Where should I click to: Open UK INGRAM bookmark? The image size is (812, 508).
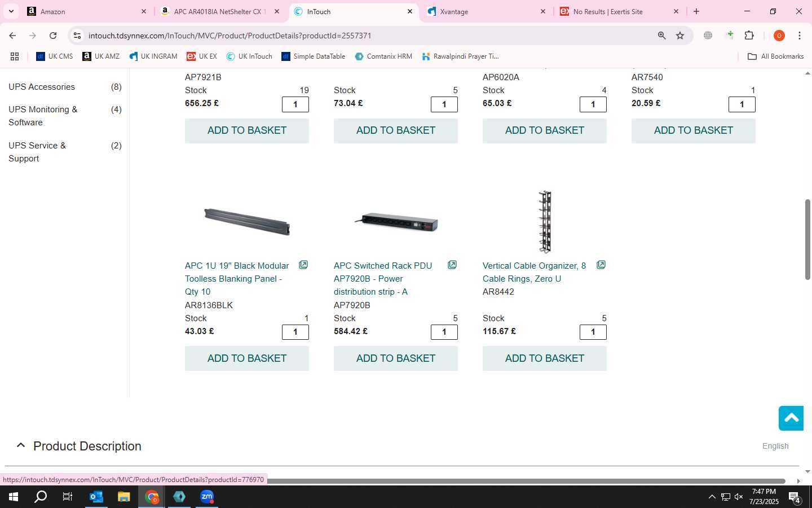tap(153, 56)
